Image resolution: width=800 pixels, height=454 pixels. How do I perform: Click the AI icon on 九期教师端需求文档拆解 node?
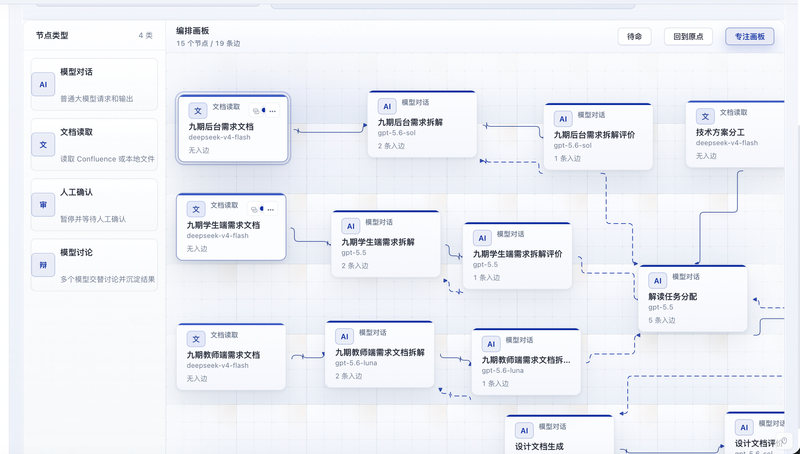(x=344, y=337)
